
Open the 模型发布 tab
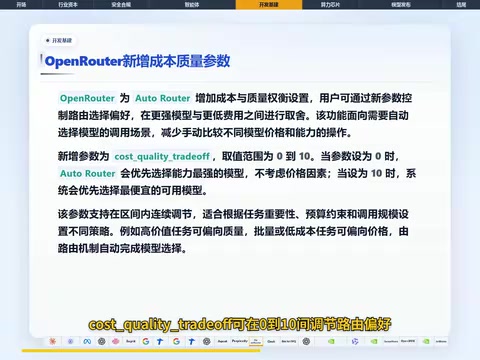click(401, 4)
